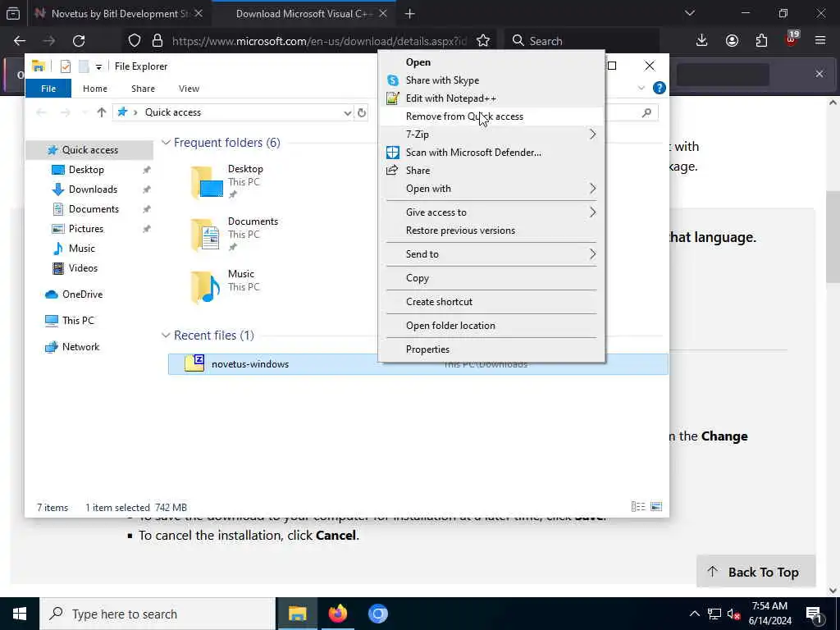Click the Properties quick access toolbar icon

pos(66,66)
